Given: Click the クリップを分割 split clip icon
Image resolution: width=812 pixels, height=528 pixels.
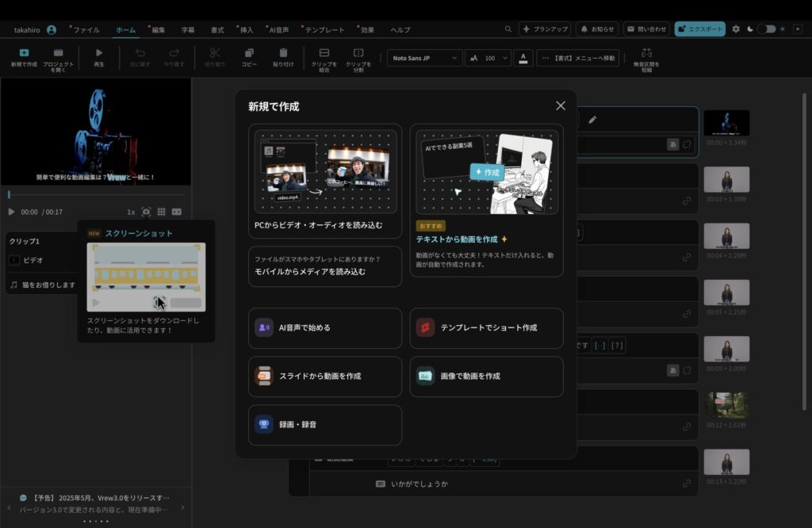Looking at the screenshot, I should pyautogui.click(x=358, y=53).
